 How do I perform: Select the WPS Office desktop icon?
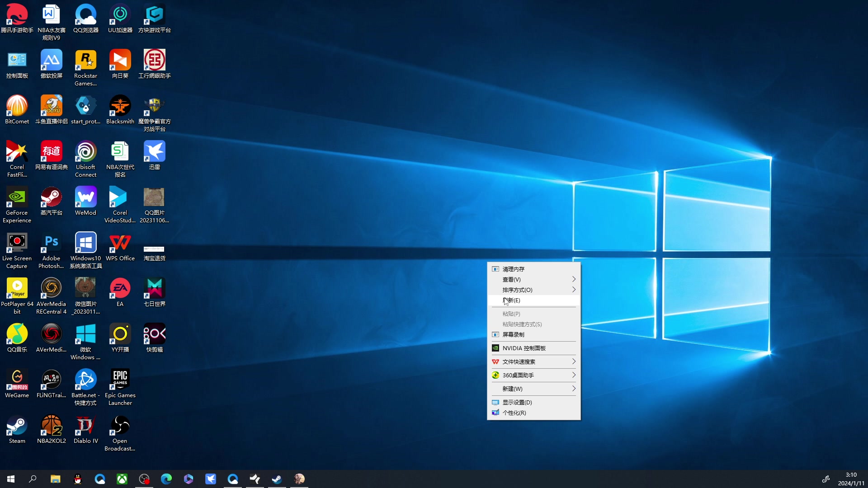[120, 247]
